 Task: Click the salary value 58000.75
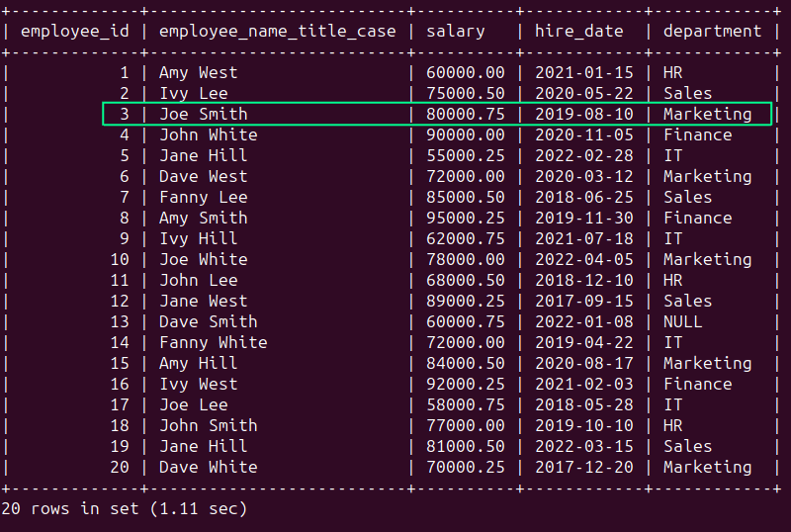click(466, 404)
